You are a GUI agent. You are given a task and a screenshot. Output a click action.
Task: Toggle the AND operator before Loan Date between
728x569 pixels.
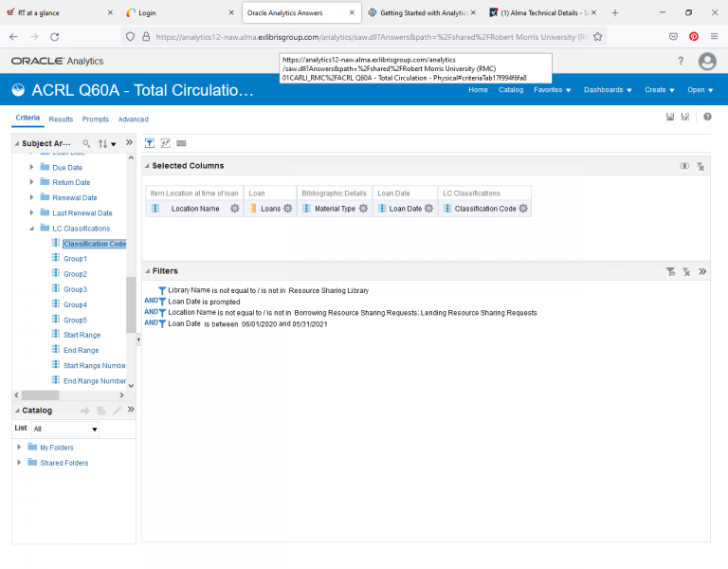point(151,322)
